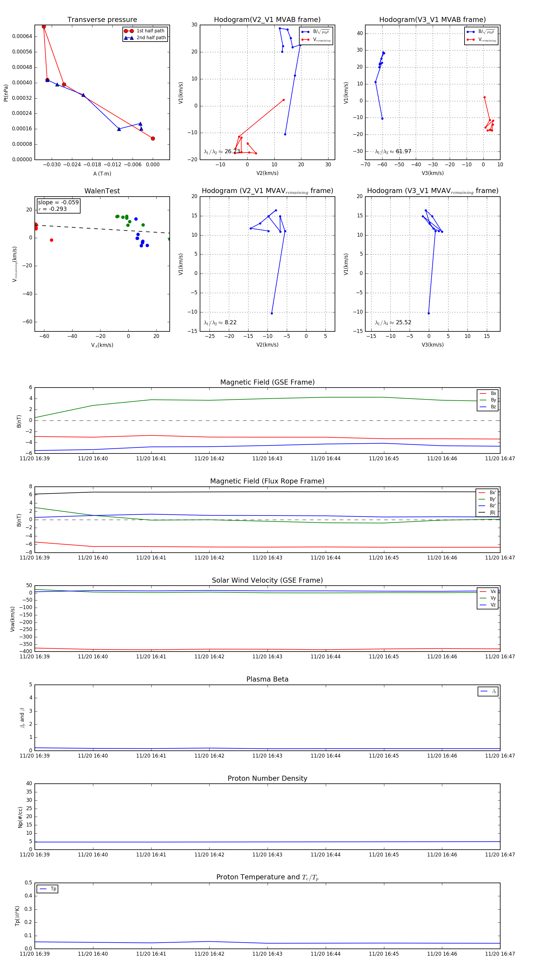535x980 pixels.
Task: Click the 'r = -0.293' annotation
Action: click(53, 209)
